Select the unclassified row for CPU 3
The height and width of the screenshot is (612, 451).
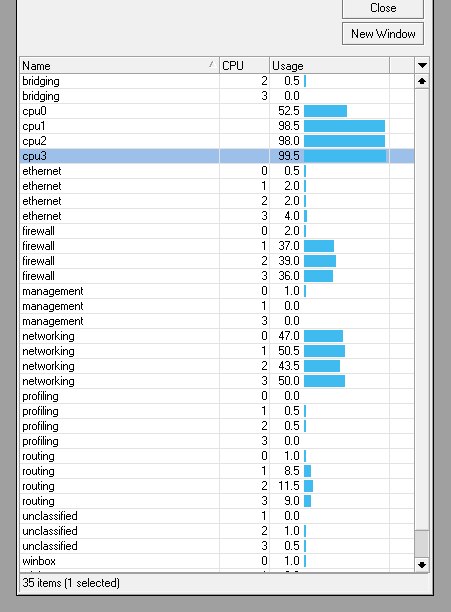(x=217, y=546)
